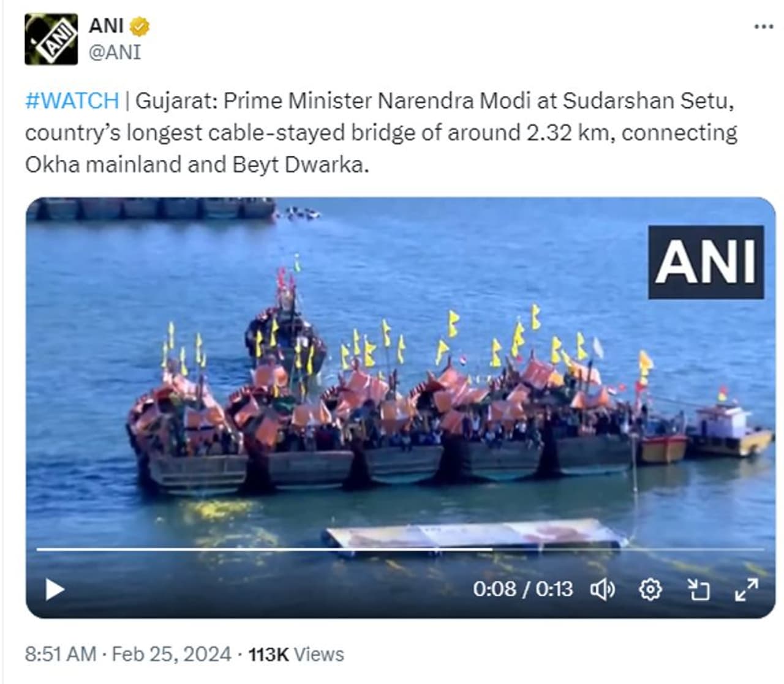Open the #WATCH hashtag
Viewport: 784px width, 684px height.
72,100
